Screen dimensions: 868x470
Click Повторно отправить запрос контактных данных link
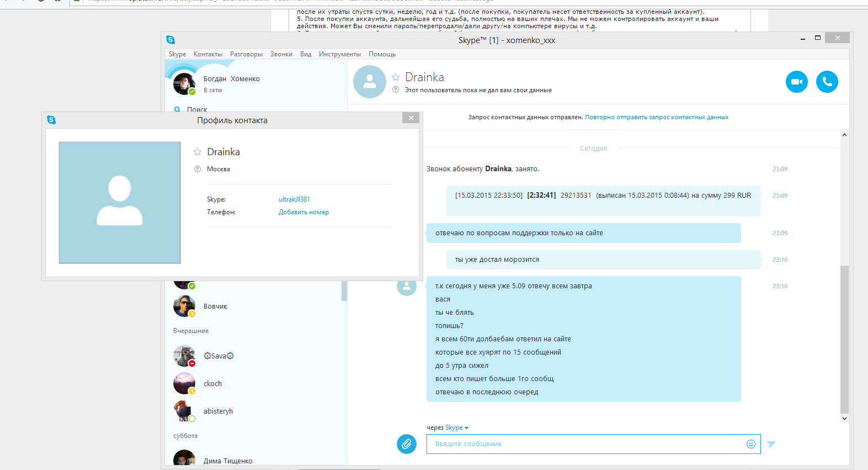click(657, 117)
